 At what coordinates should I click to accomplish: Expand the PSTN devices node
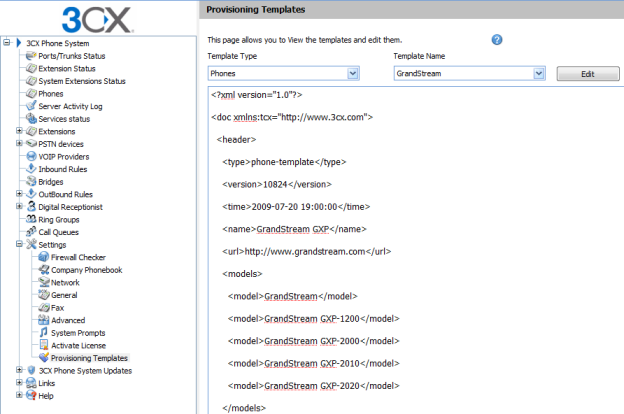click(x=19, y=143)
